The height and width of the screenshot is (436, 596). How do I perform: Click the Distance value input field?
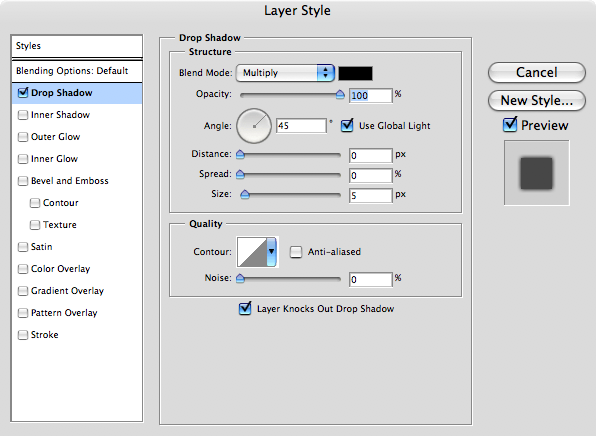tap(371, 155)
